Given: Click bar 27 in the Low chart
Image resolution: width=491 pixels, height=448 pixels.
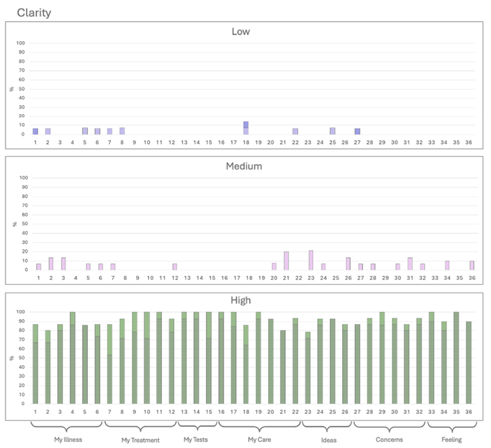Looking at the screenshot, I should click(357, 131).
